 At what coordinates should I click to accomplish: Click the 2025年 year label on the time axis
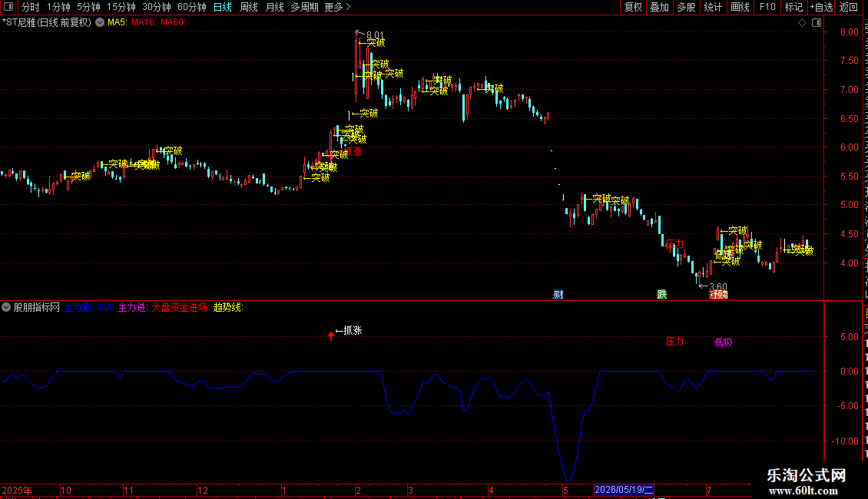[17, 490]
